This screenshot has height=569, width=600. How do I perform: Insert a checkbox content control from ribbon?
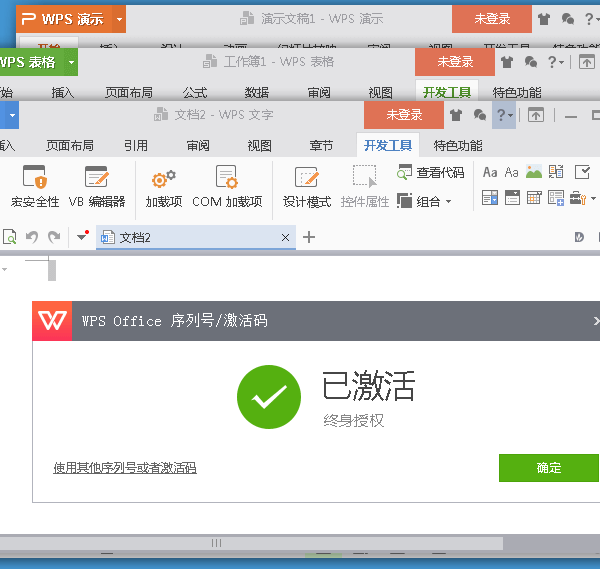(x=582, y=172)
